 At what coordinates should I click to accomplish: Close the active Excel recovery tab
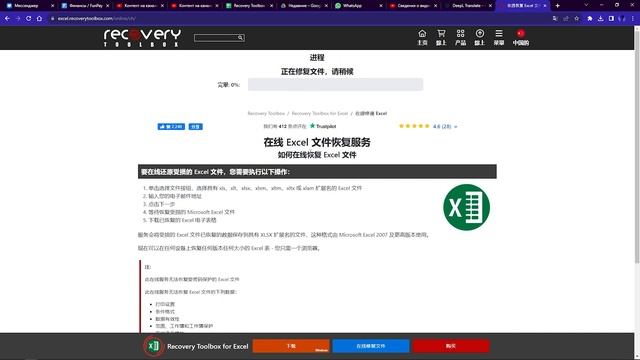pyautogui.click(x=544, y=6)
